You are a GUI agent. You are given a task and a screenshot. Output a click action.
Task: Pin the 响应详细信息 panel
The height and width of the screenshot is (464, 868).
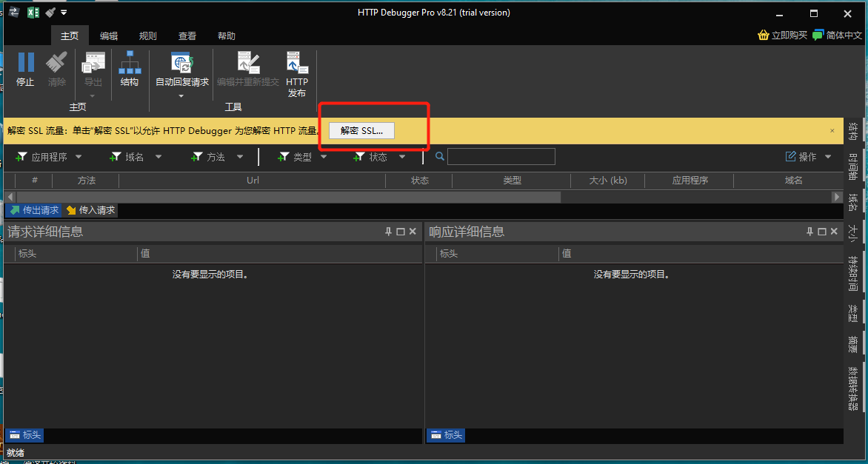click(810, 232)
